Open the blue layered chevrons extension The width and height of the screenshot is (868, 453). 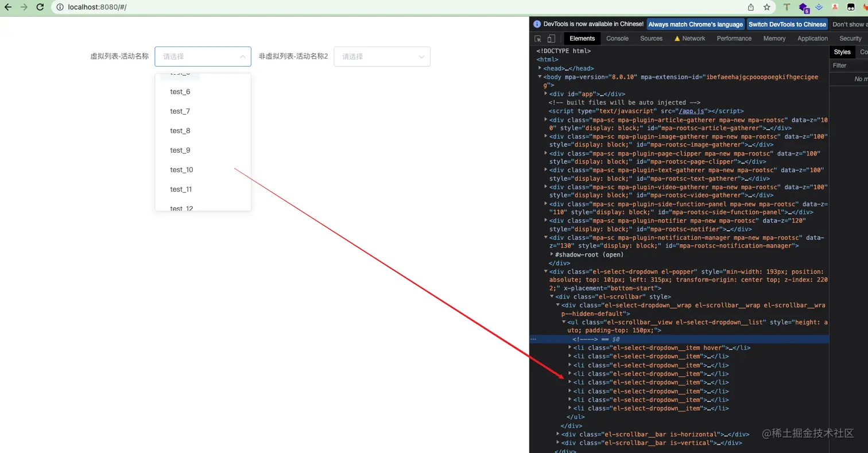(x=819, y=7)
